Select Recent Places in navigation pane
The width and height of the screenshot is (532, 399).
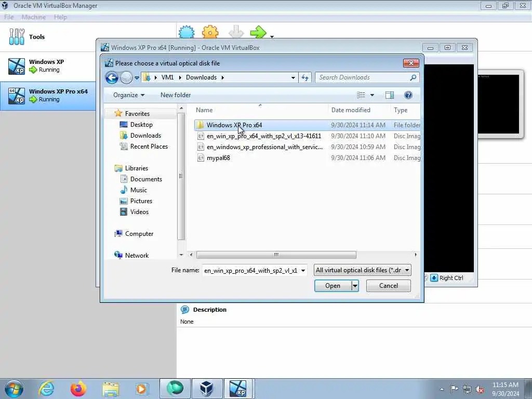coord(149,146)
